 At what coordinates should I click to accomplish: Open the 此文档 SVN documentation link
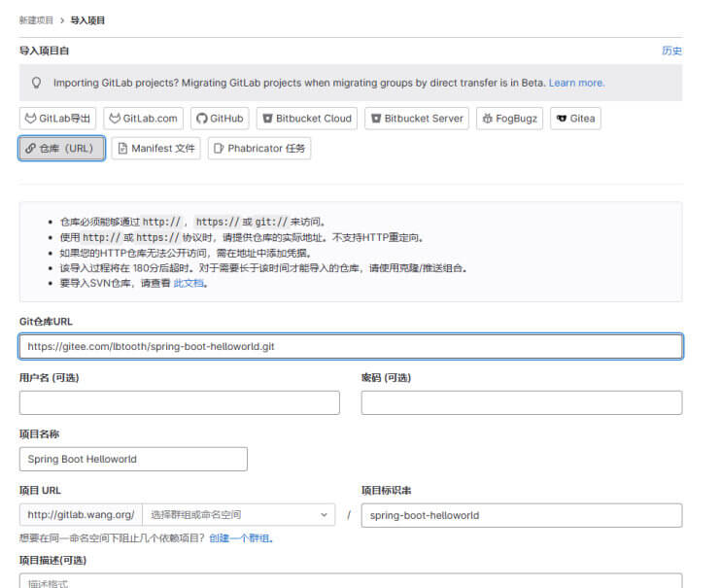tap(189, 283)
